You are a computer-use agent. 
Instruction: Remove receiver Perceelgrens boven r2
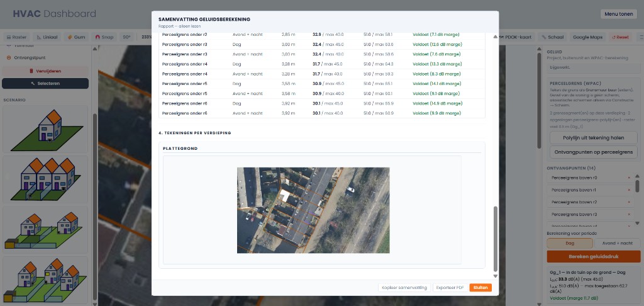629,202
